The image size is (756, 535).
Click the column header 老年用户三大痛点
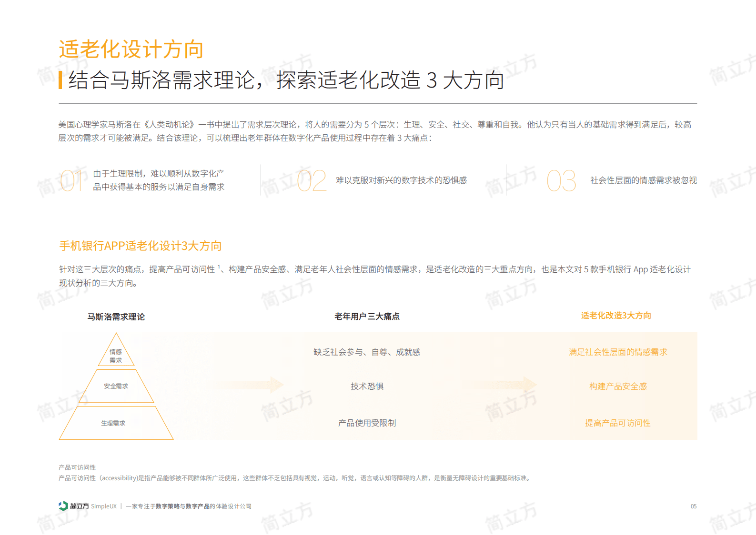coord(367,317)
